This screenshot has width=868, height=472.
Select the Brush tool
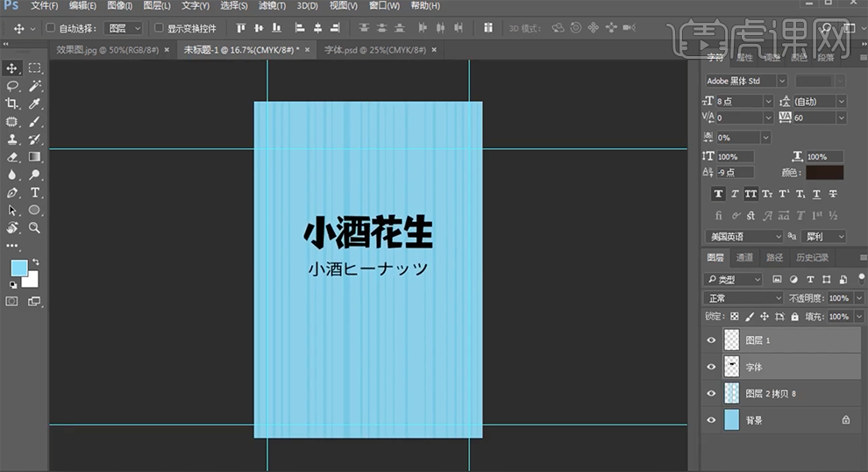pos(34,121)
